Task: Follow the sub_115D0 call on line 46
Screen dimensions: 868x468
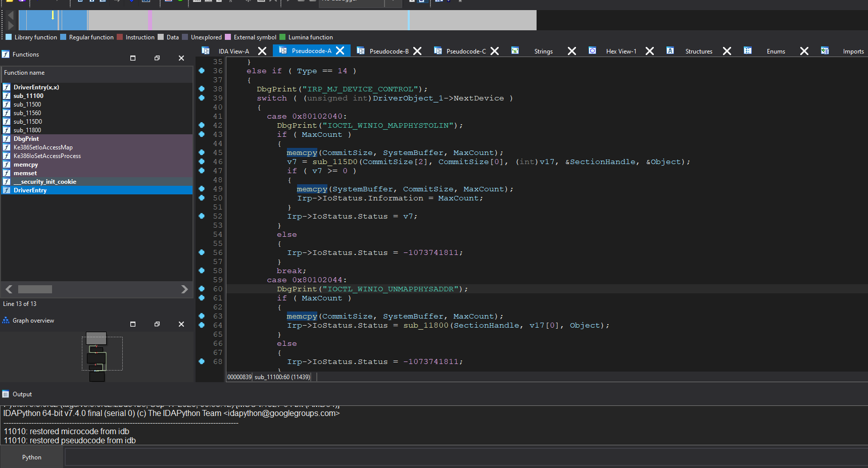Action: point(334,162)
